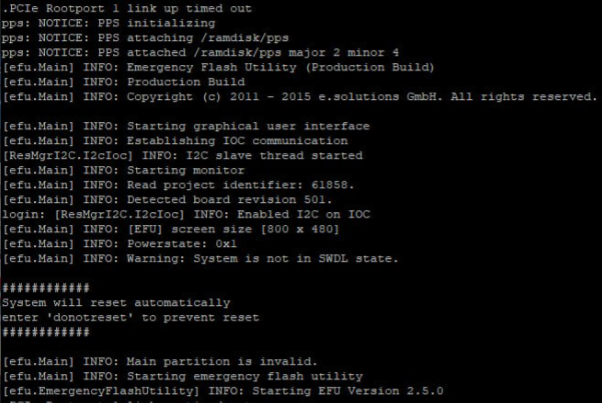Screen dimensions: 602x403
Task: Click the 'donotreset' instruction line
Action: [x=130, y=317]
